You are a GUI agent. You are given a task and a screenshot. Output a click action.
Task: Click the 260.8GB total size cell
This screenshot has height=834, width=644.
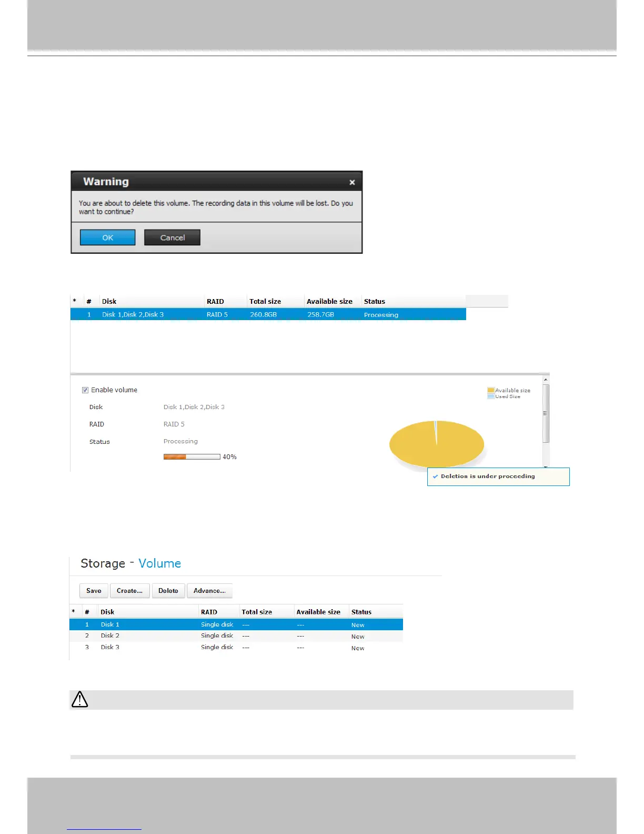coord(263,315)
